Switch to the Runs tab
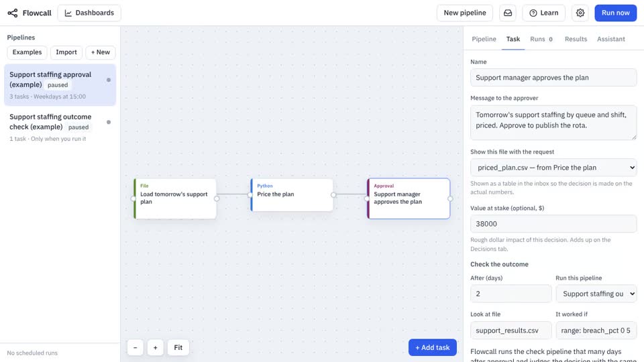The width and height of the screenshot is (644, 362). click(x=541, y=39)
